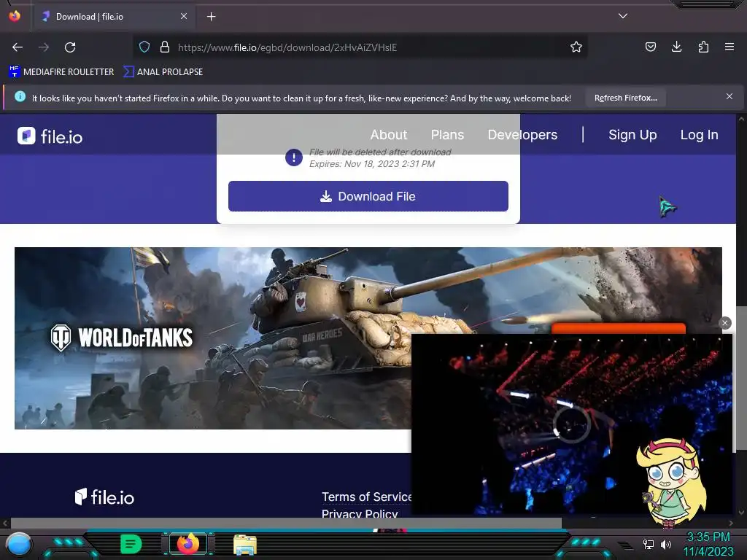747x560 pixels.
Task: Select the Download | file.io tab
Action: point(115,17)
